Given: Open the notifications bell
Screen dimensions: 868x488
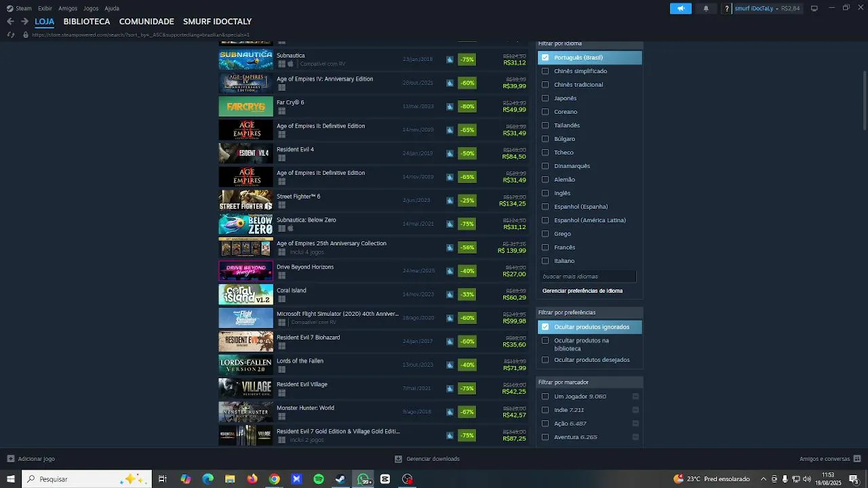Looking at the screenshot, I should 706,8.
